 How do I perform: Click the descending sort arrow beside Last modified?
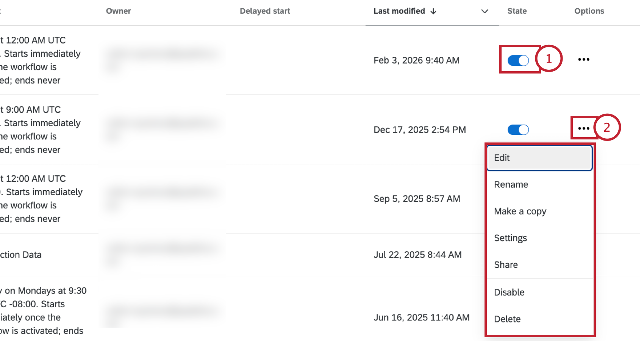(x=433, y=11)
